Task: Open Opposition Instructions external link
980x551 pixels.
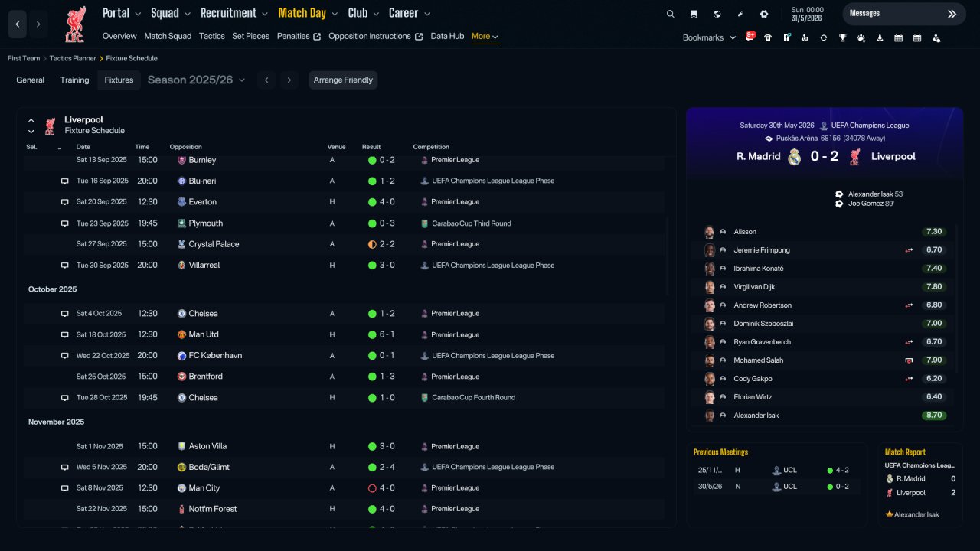Action: point(375,36)
